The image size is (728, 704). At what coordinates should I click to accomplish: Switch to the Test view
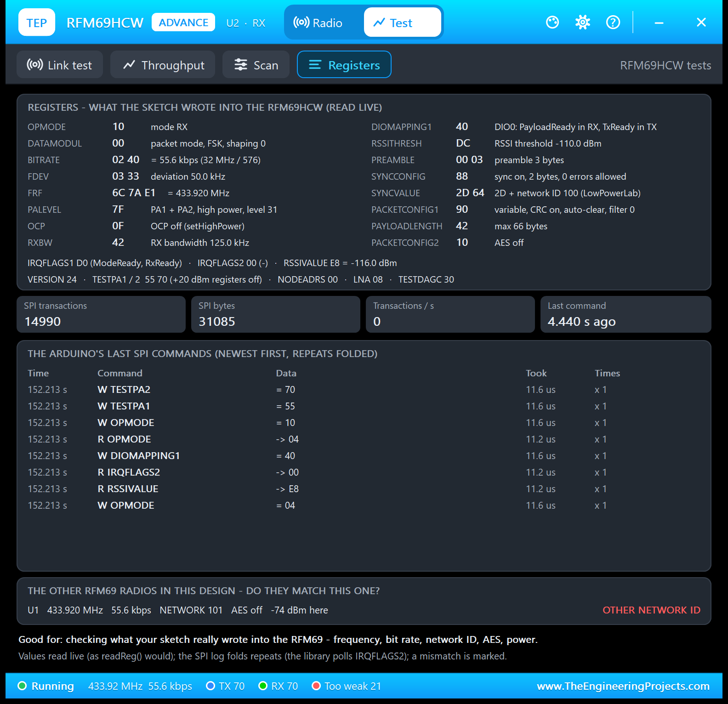coord(403,23)
